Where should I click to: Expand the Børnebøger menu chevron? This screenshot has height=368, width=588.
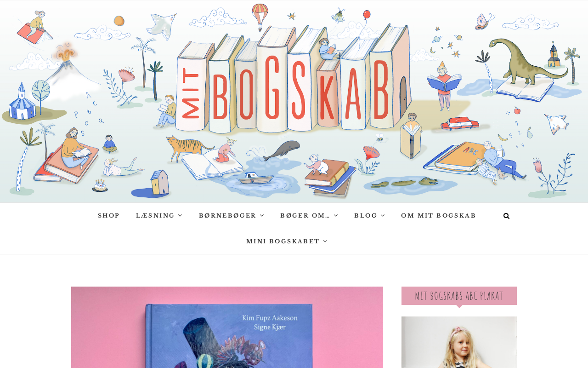click(x=262, y=216)
